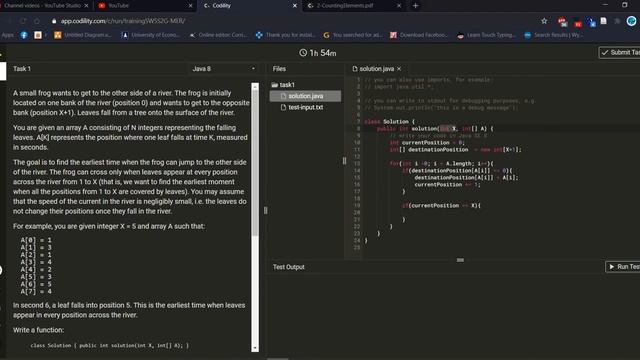
Task: Click the 'Write a function:' text
Action: point(38,330)
